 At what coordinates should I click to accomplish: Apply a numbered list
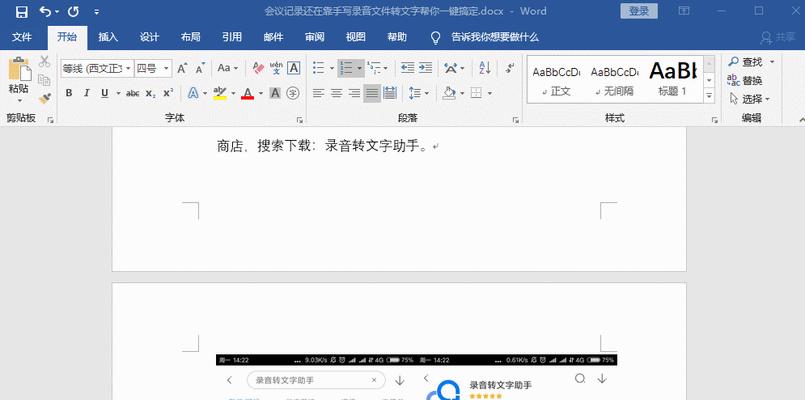tap(347, 68)
